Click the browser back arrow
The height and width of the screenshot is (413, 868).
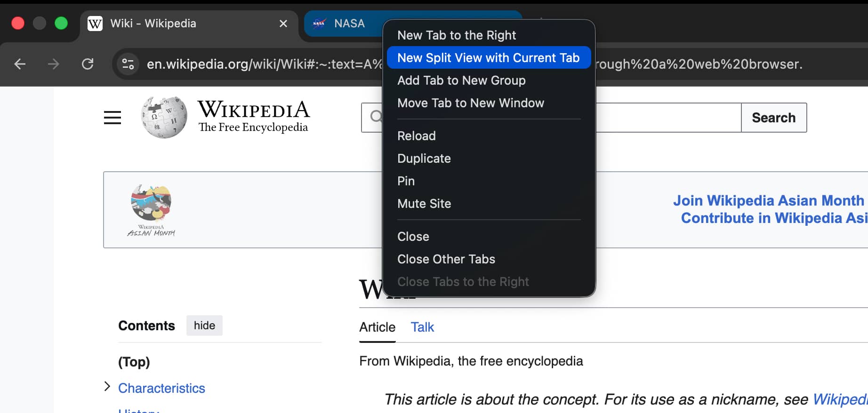[x=20, y=64]
